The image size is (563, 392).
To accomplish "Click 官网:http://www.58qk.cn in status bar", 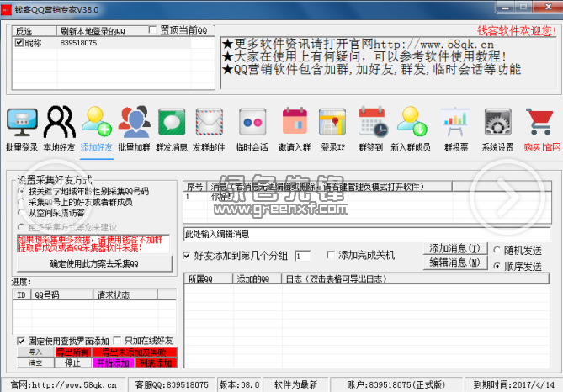I will click(64, 384).
